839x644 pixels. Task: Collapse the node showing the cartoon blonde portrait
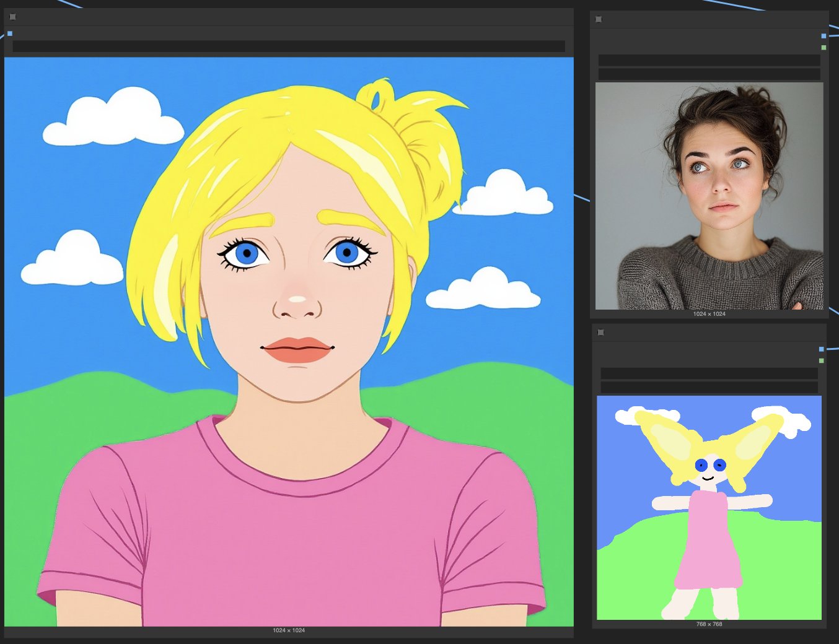[12, 17]
